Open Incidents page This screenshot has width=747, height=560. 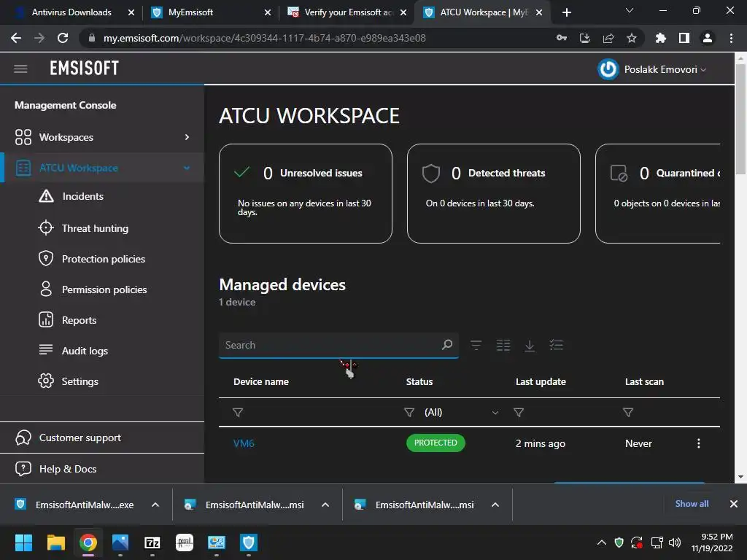click(82, 196)
